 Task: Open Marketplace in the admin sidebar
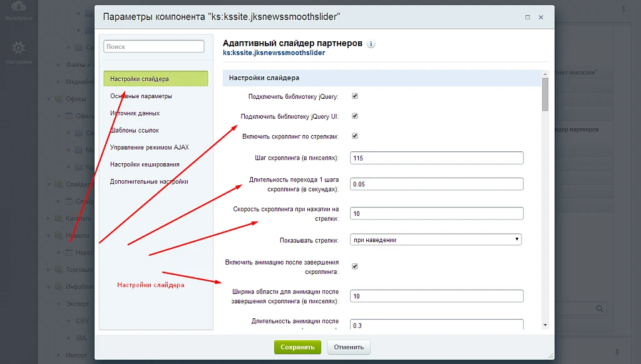click(x=19, y=11)
